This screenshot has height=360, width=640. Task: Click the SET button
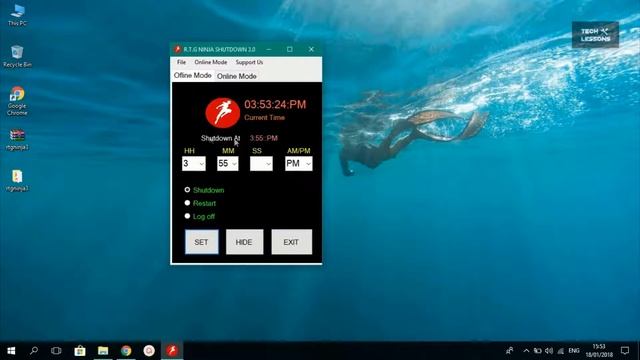pos(202,242)
